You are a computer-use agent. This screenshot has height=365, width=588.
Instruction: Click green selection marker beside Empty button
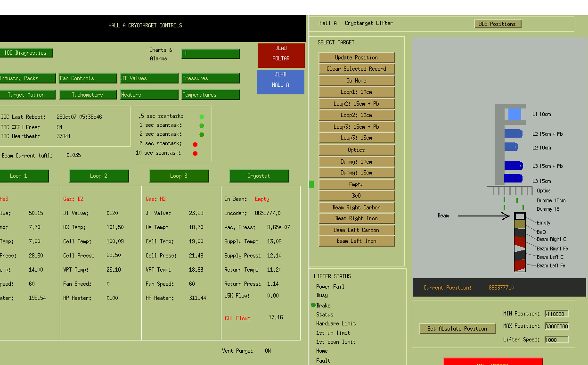click(x=311, y=184)
